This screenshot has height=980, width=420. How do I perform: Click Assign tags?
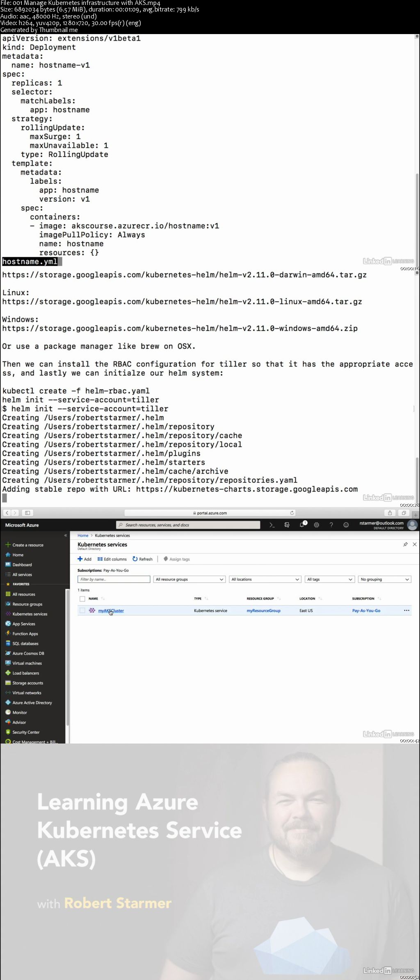coord(176,559)
